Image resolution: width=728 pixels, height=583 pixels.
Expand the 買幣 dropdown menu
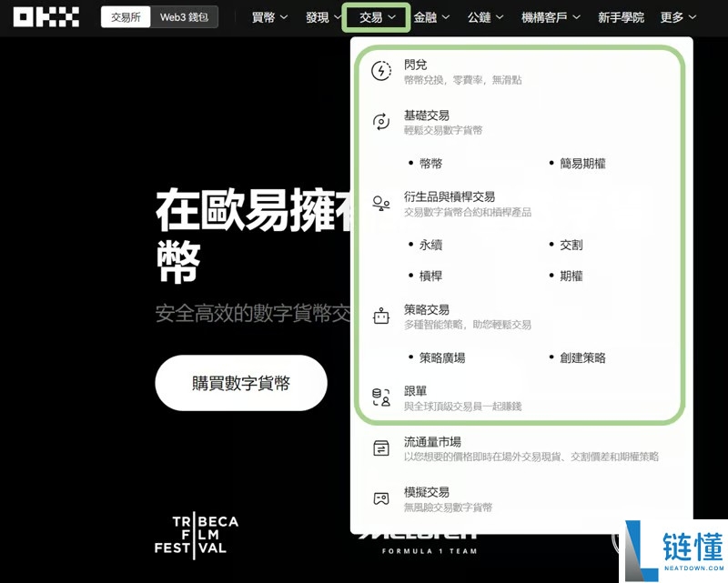point(269,17)
